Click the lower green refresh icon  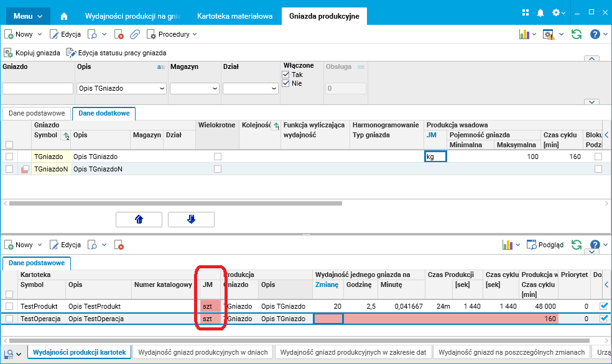[577, 245]
